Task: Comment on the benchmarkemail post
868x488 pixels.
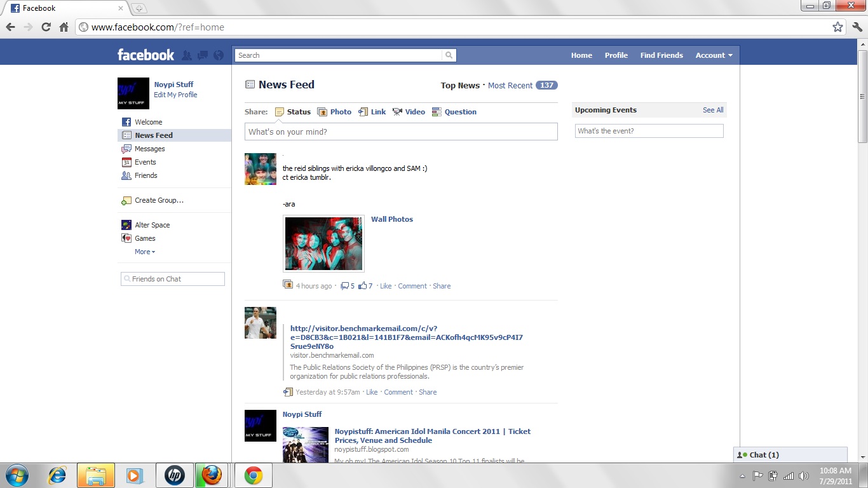Action: pyautogui.click(x=398, y=392)
